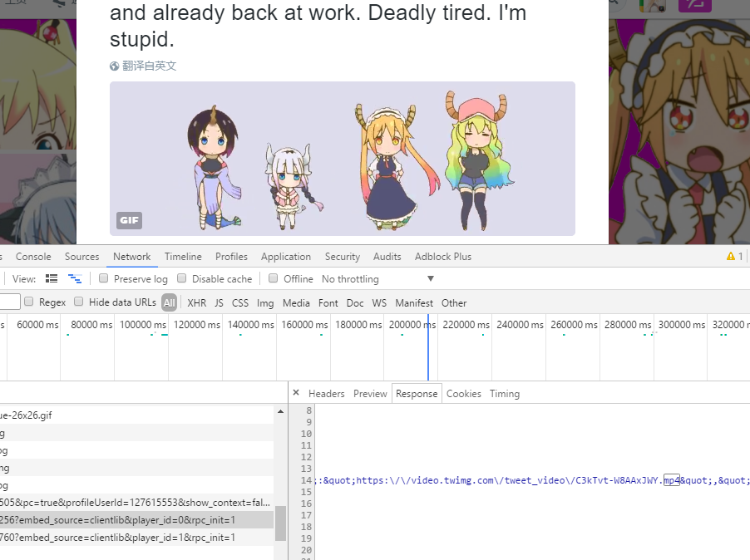
Task: Click the yellow warning count icon
Action: pos(731,257)
